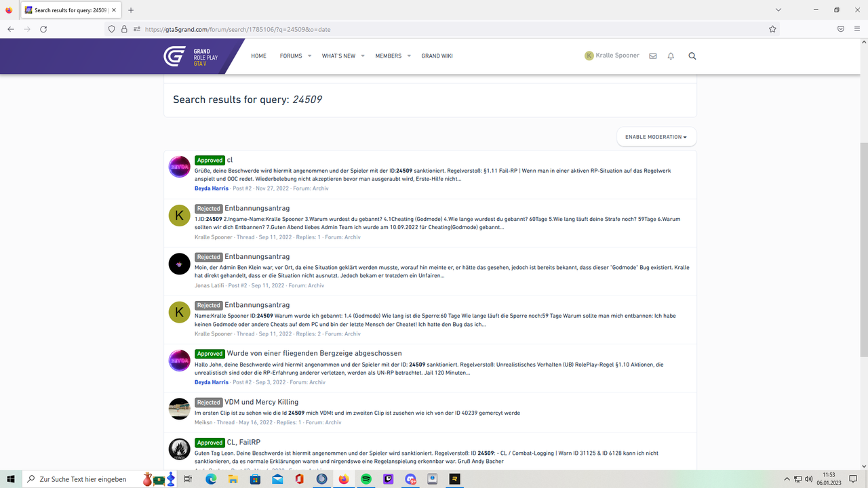Open a new browser tab
This screenshot has height=488, width=868.
[x=131, y=10]
